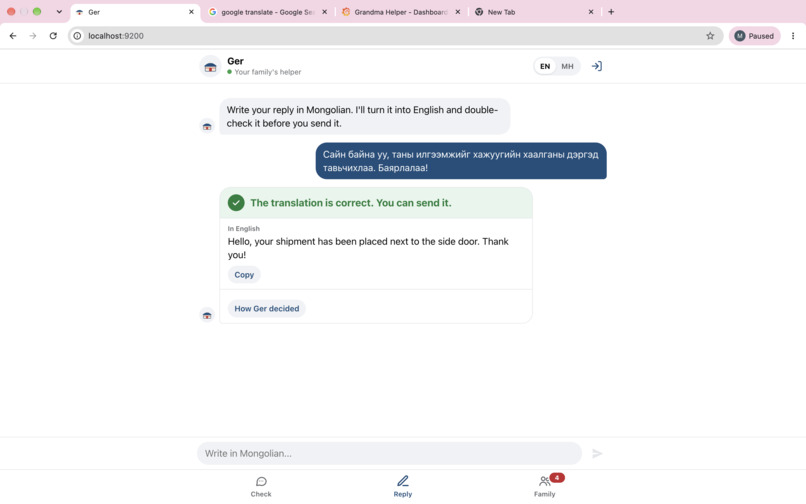Viewport: 806px width, 504px height.
Task: Click the site info icon in address bar
Action: 77,36
